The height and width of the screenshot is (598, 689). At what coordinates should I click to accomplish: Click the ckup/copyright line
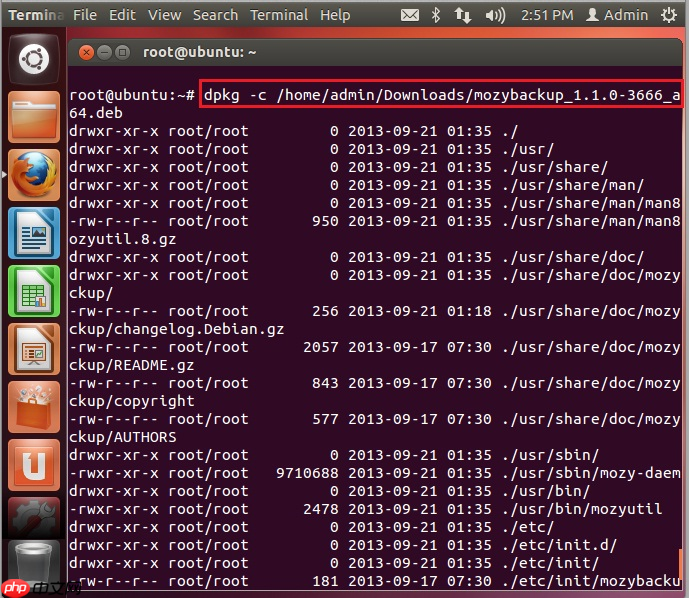coord(131,401)
